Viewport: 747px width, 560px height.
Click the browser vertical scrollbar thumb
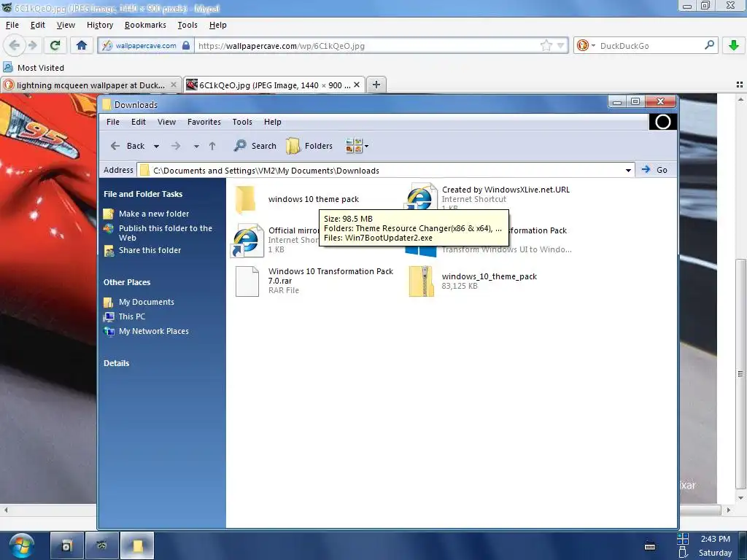(740, 374)
